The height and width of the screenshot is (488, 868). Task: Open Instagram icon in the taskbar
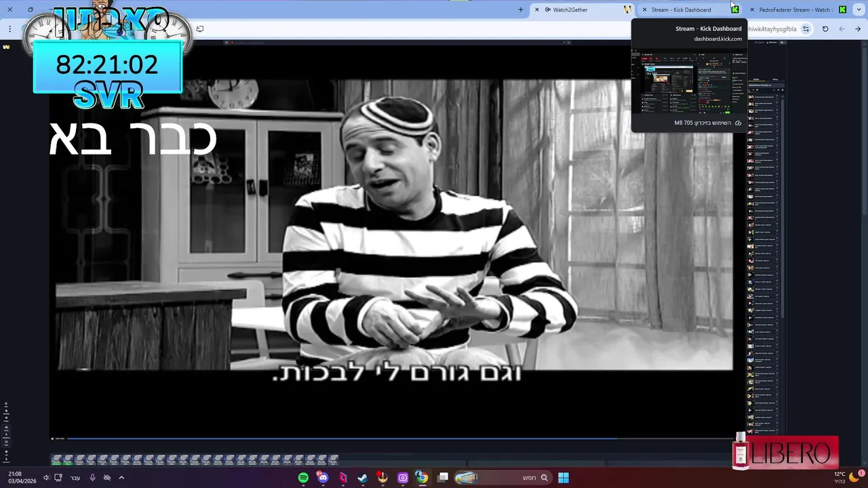pyautogui.click(x=402, y=478)
